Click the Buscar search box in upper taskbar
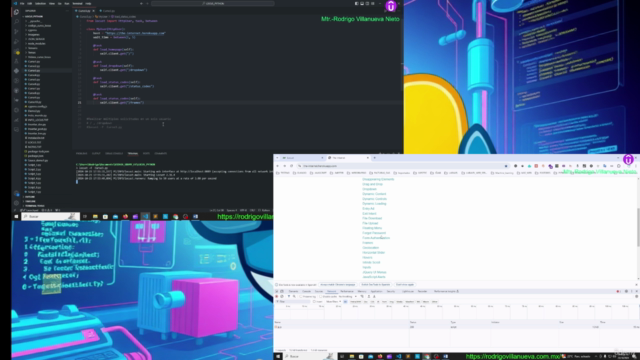The height and width of the screenshot is (360, 640). [x=50, y=216]
